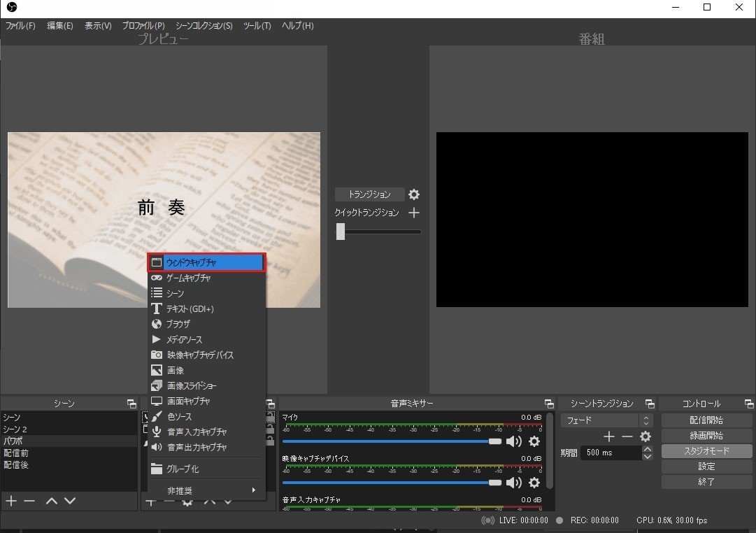Choose ゲームキャプチャ source

click(x=207, y=278)
